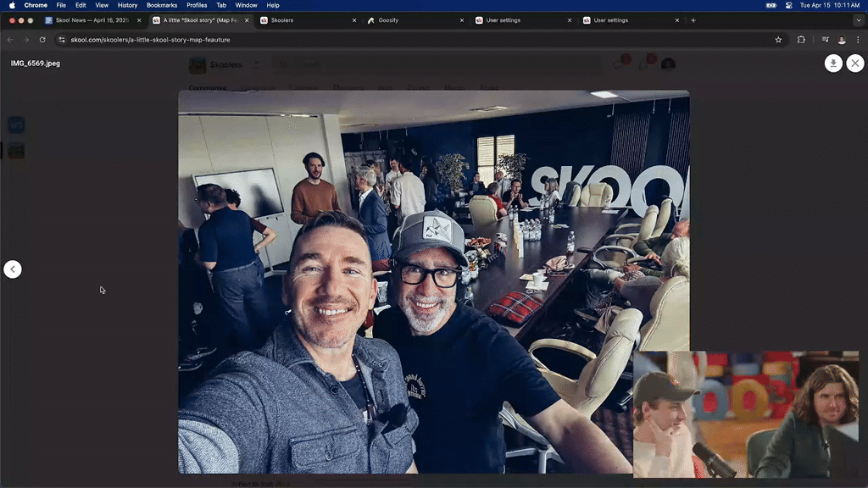Close the Skoolers tab
This screenshot has height=488, width=868.
354,20
